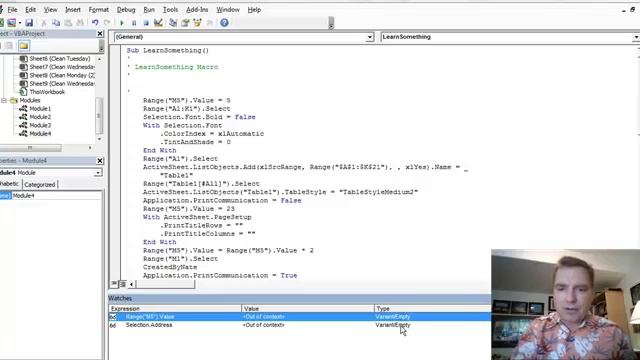Open the Object Browser icon
Screen dimensions: 640x360
[198, 23]
